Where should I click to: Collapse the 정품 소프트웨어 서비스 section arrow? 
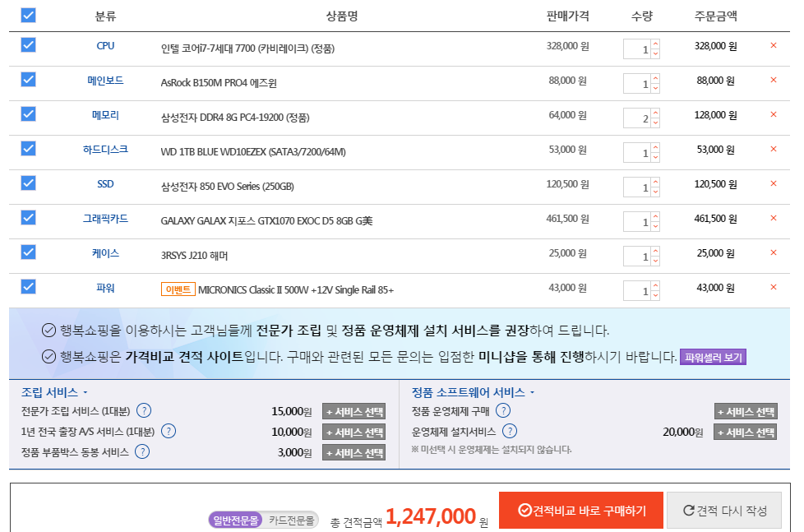(532, 392)
